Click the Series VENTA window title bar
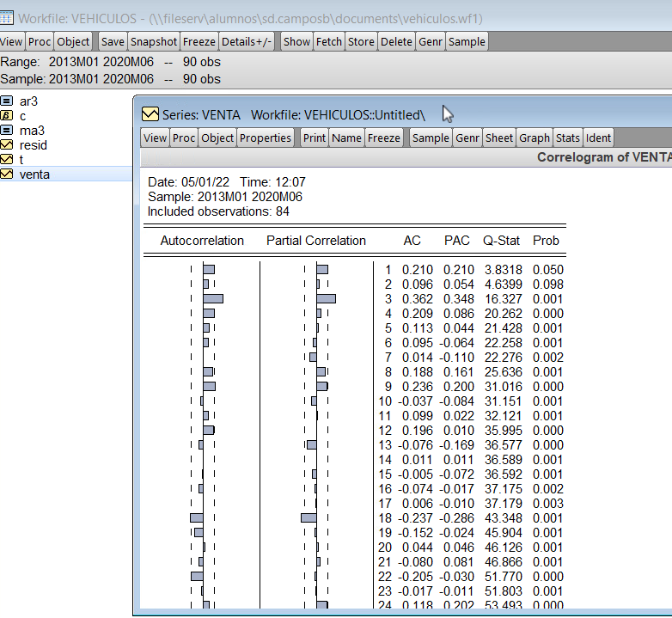Image resolution: width=672 pixels, height=618 pixels. click(403, 114)
